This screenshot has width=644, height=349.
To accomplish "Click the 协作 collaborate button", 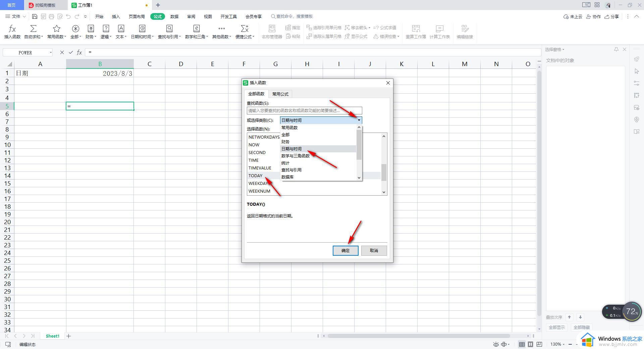I will pos(594,16).
